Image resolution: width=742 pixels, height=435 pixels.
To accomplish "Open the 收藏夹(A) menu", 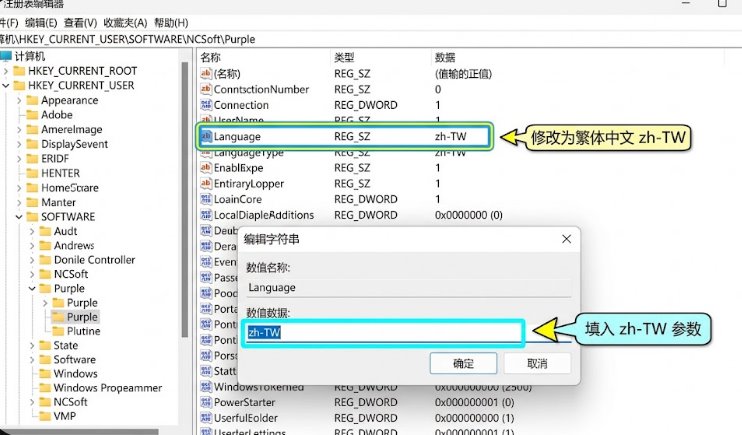I will click(x=125, y=23).
